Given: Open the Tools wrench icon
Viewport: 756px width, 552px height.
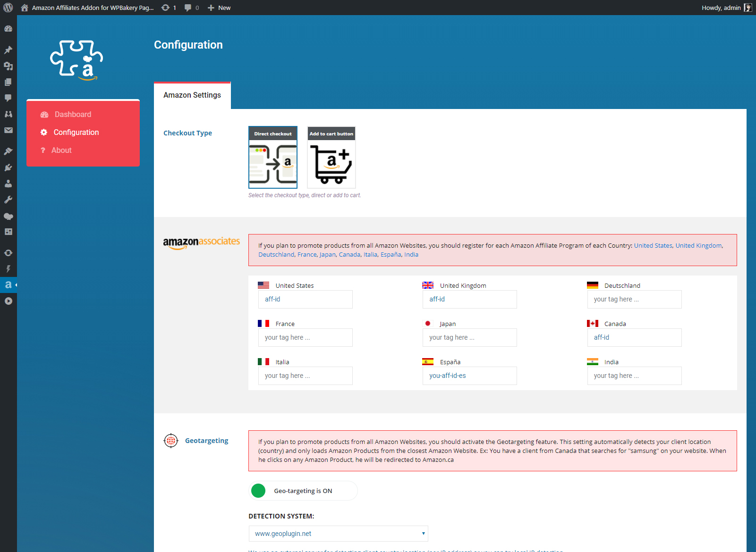Looking at the screenshot, I should click(8, 200).
